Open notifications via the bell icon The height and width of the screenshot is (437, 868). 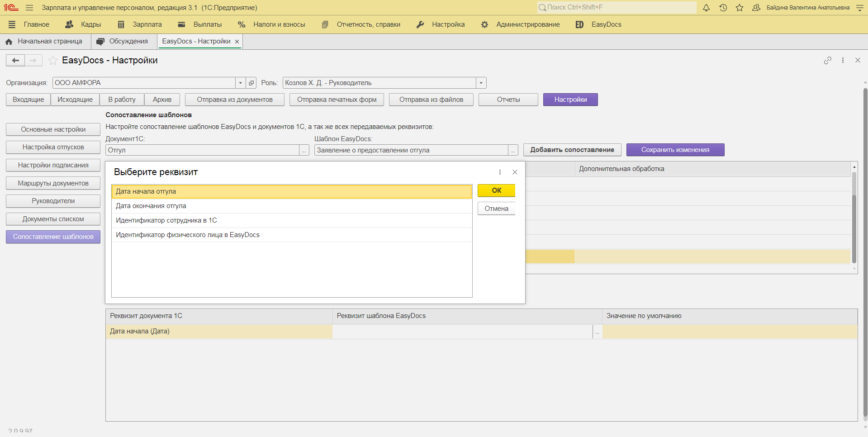point(706,8)
